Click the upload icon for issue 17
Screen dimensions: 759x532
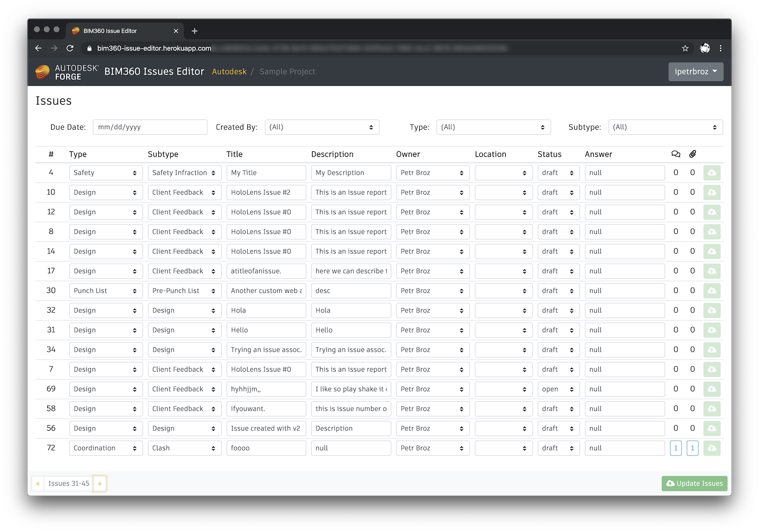click(x=712, y=271)
